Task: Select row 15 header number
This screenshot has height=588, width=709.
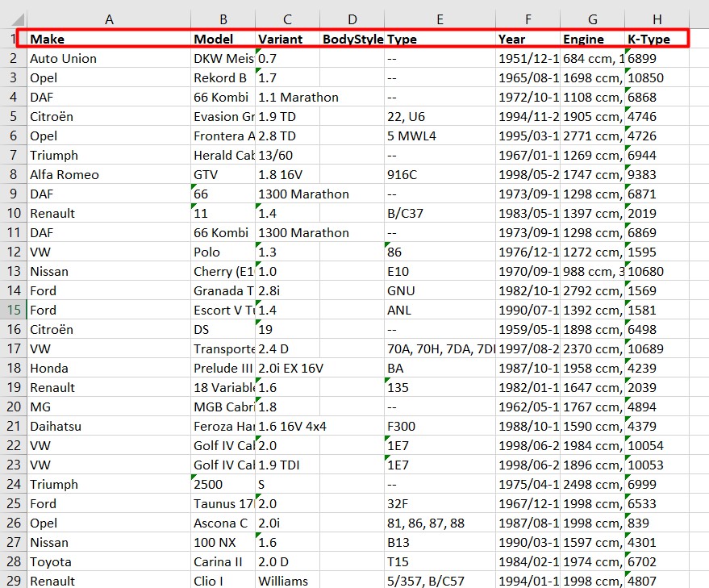Action: 13,310
